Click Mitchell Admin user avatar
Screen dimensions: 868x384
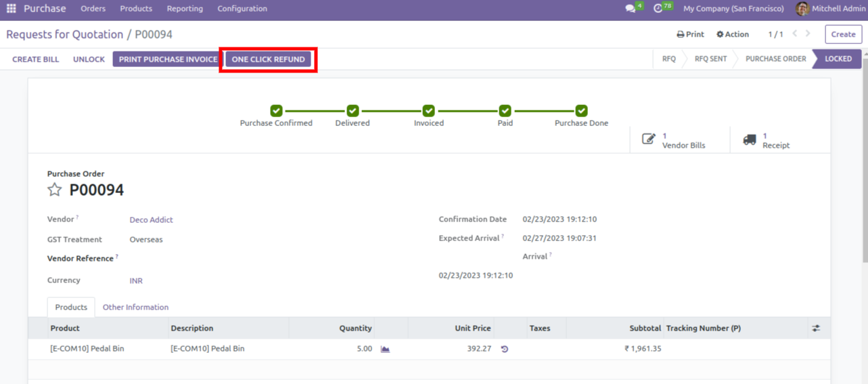pos(802,9)
